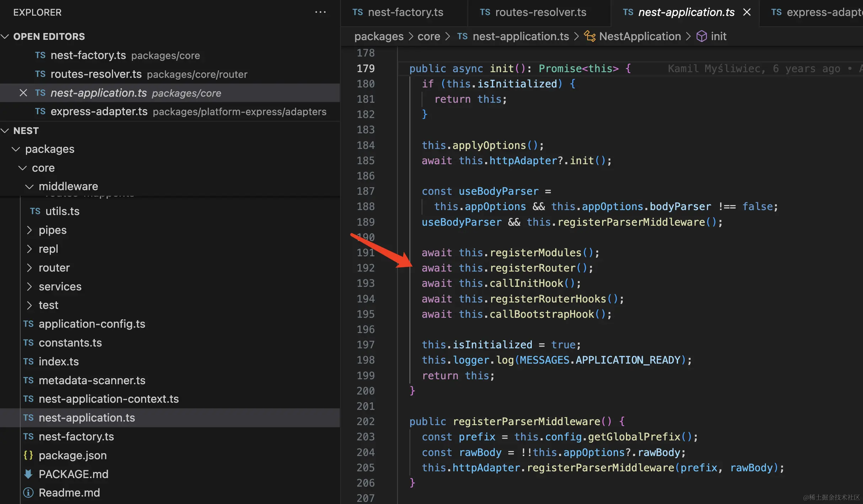Close nest-application.ts in Open Editors list

(23, 93)
